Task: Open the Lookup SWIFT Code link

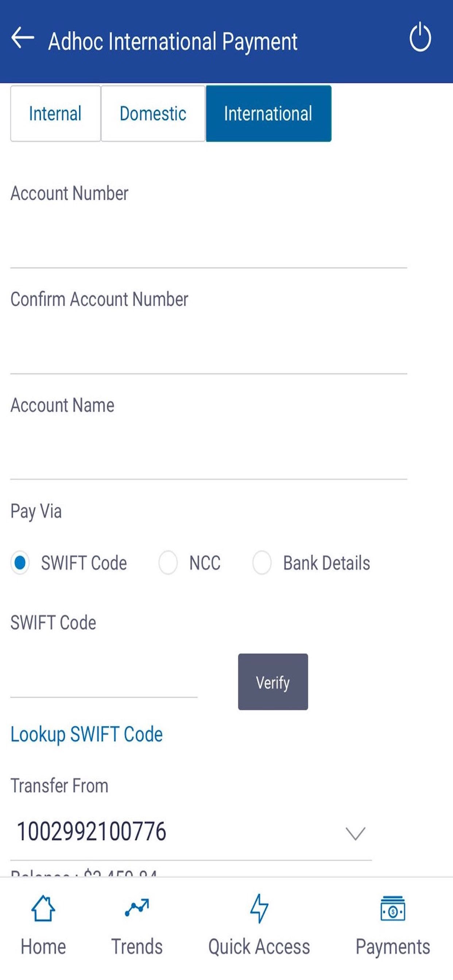Action: point(86,734)
